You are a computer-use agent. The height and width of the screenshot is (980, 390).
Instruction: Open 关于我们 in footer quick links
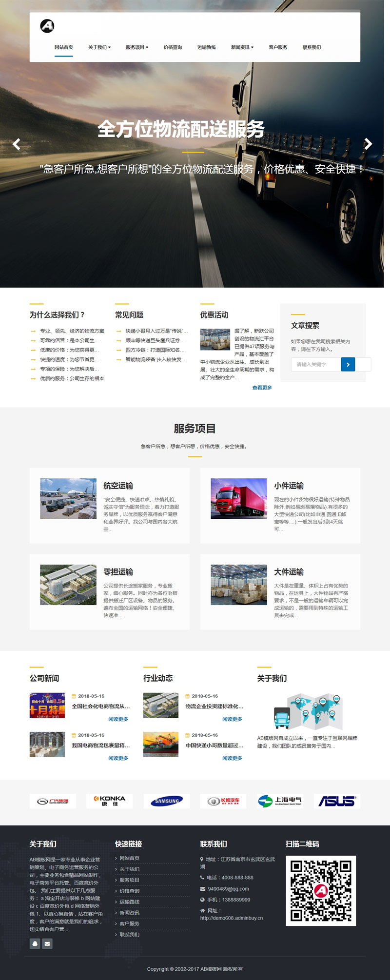coord(129,869)
